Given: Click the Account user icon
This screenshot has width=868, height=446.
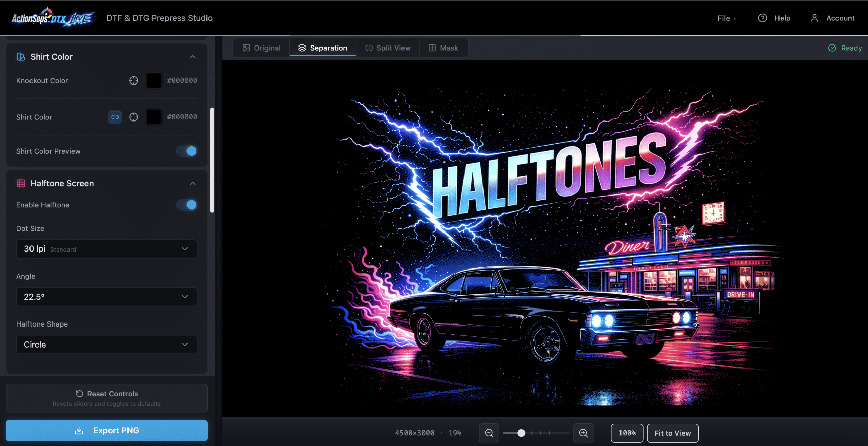Looking at the screenshot, I should click(x=814, y=18).
